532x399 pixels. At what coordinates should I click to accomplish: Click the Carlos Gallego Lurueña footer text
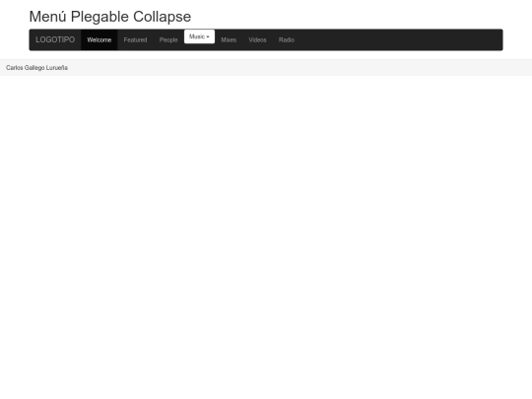coord(36,68)
